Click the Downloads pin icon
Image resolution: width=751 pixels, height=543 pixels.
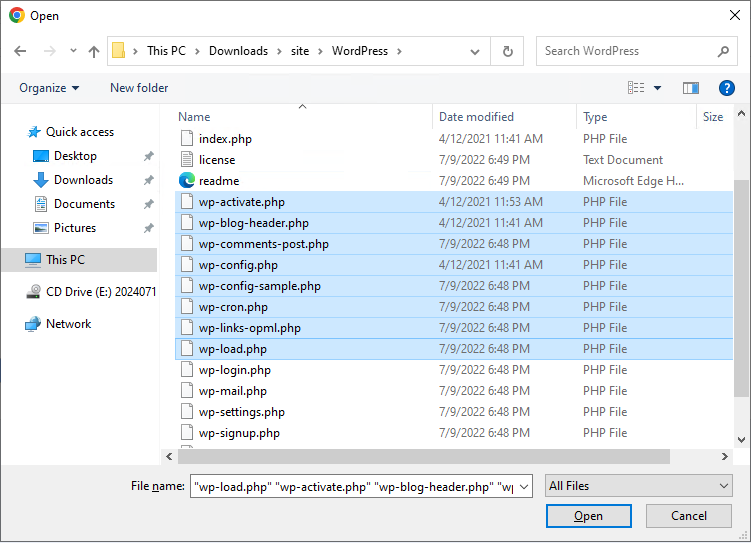click(149, 180)
